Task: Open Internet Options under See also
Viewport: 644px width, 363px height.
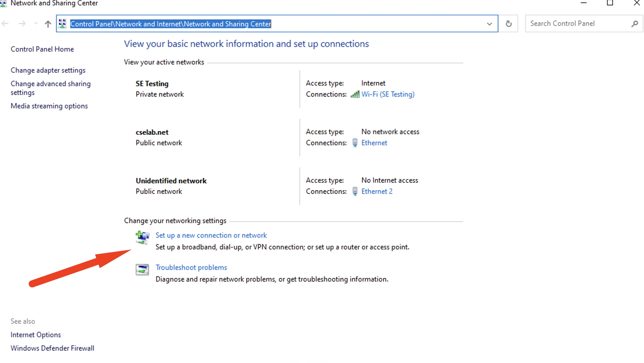Action: click(x=36, y=335)
